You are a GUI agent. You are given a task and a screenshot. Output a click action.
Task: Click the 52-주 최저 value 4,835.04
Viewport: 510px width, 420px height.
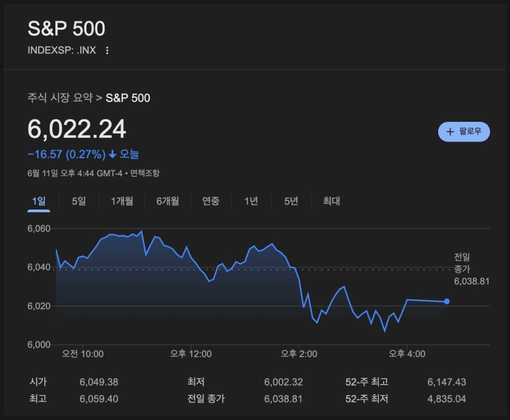447,399
